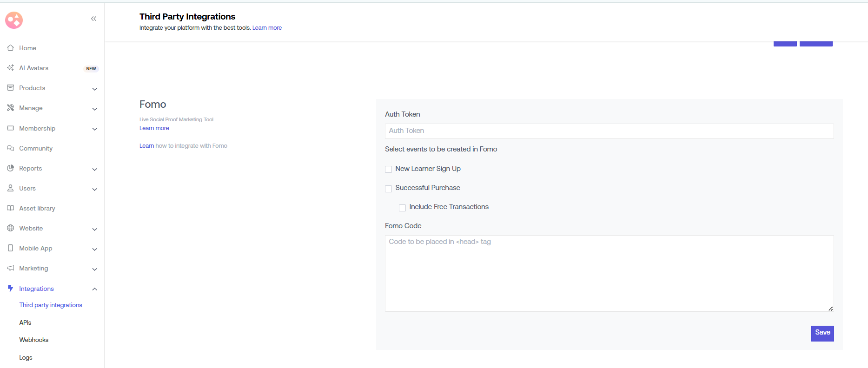This screenshot has height=368, width=868.
Task: Toggle Include Free Transactions checkbox
Action: click(402, 207)
